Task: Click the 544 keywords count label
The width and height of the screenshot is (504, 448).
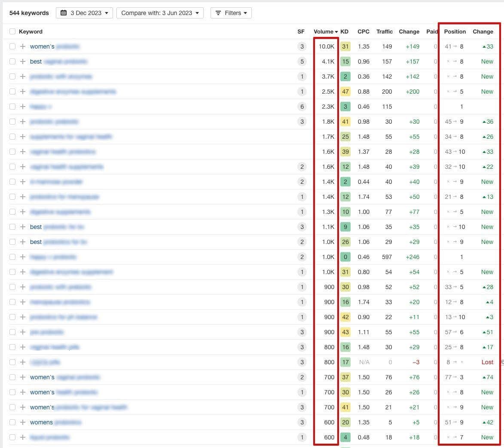Action: [29, 13]
